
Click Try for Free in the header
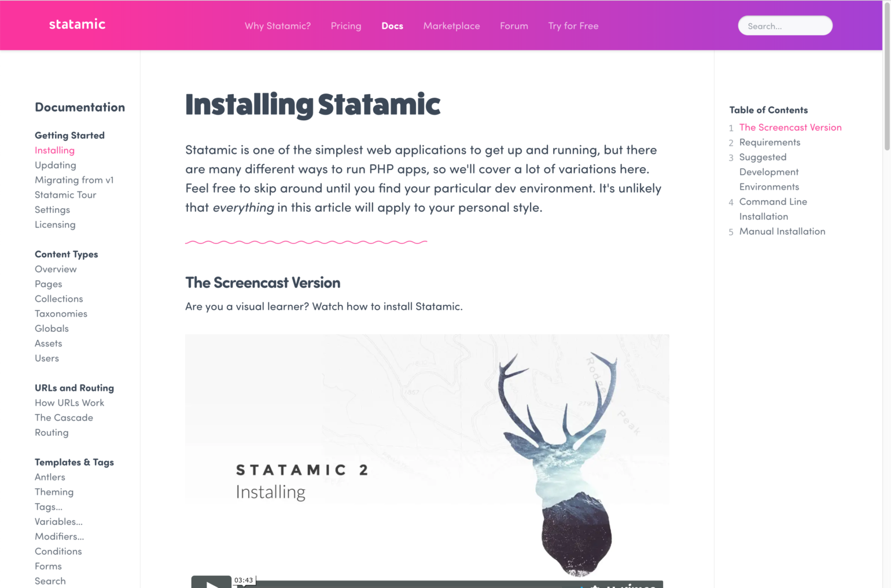[x=573, y=26]
